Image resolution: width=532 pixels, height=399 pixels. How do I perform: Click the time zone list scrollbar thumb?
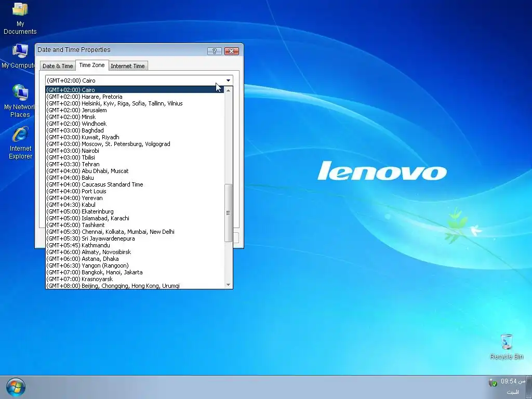click(229, 212)
